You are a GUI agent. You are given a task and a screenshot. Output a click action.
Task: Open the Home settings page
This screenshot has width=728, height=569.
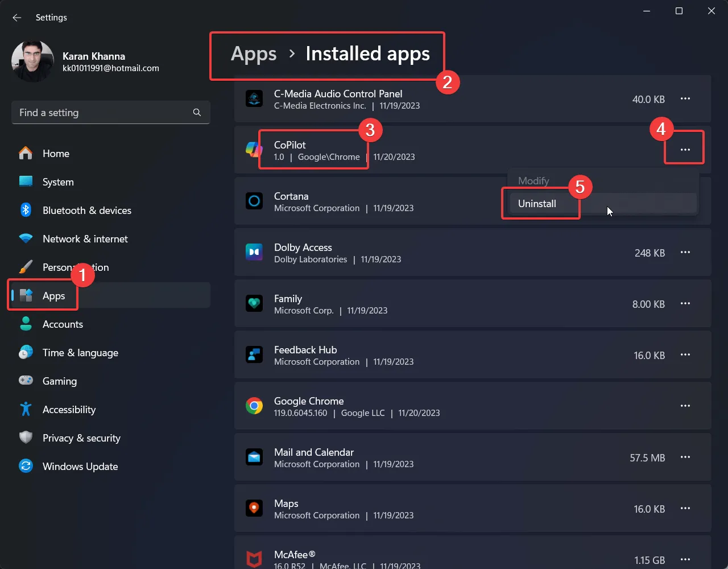[111, 154]
